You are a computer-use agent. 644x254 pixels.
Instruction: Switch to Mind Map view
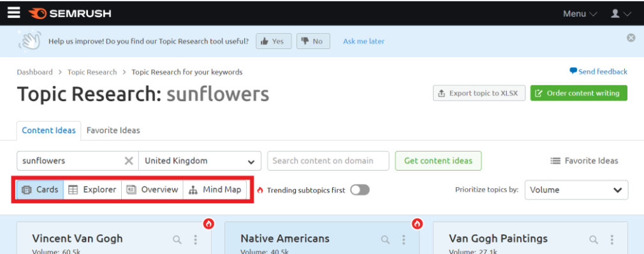coord(215,190)
